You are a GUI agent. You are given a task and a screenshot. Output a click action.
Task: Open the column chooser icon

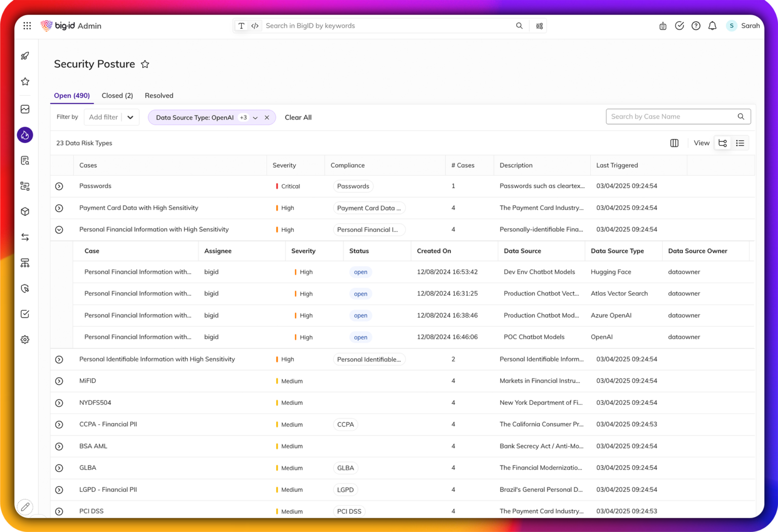[674, 143]
